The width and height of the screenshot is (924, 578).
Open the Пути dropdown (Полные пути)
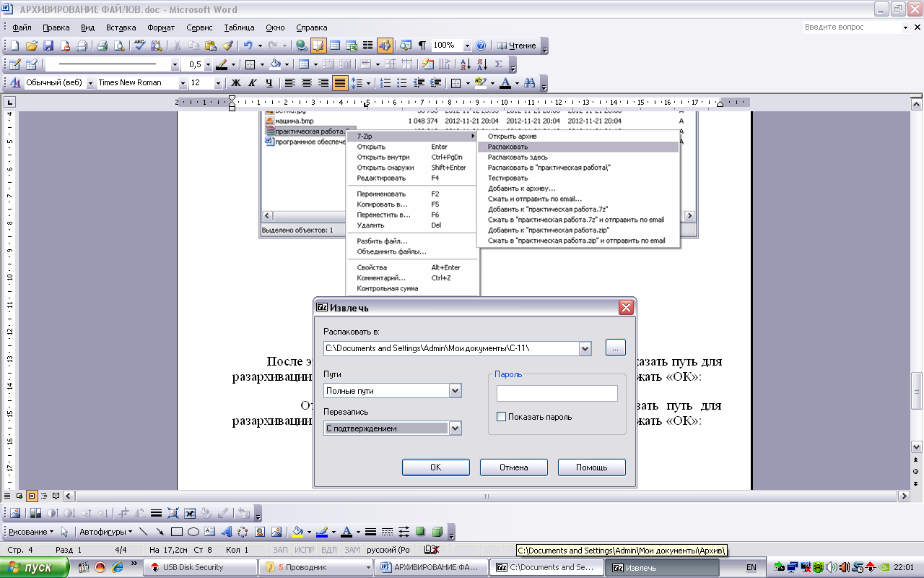coord(455,391)
